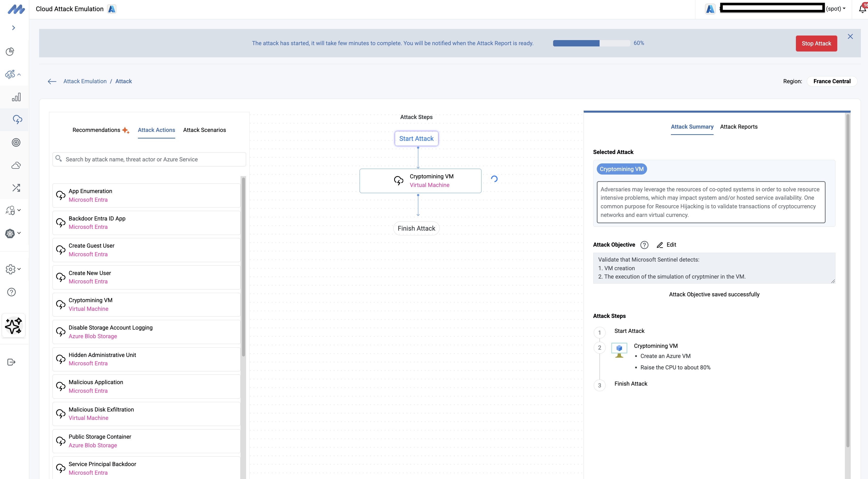The height and width of the screenshot is (479, 868).
Task: Select Create New User action
Action: pyautogui.click(x=146, y=277)
